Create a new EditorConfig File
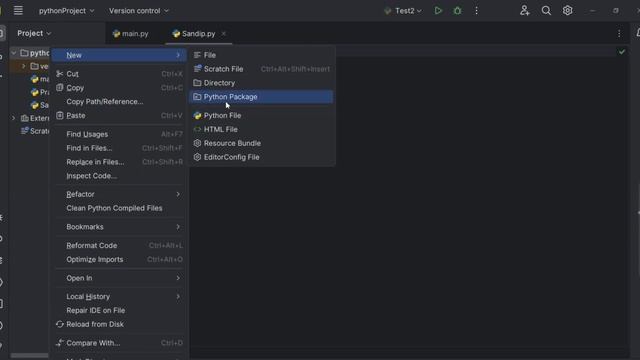Screen dimensions: 640x360 [x=262, y=157]
